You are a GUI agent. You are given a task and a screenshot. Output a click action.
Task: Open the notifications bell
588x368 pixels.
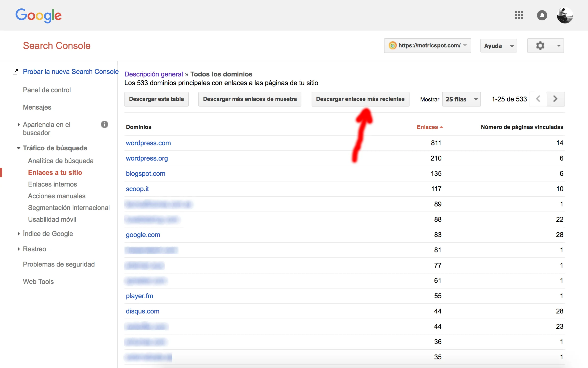542,15
